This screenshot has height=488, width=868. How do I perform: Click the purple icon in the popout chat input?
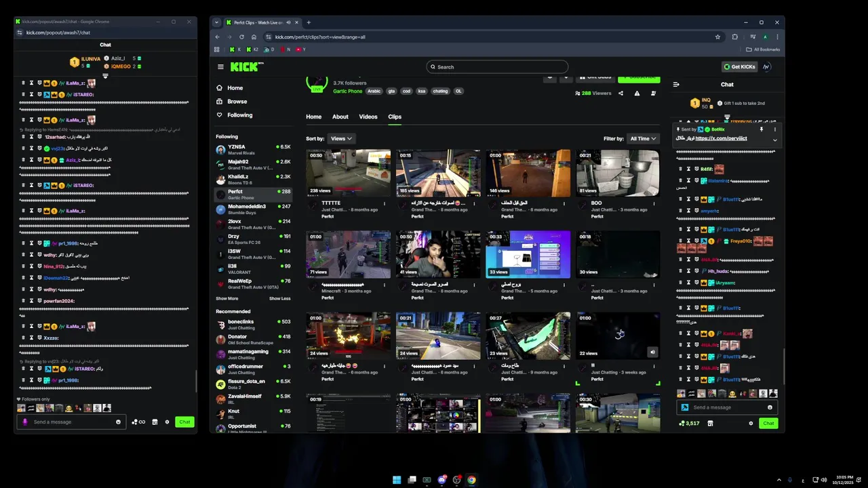(x=25, y=422)
